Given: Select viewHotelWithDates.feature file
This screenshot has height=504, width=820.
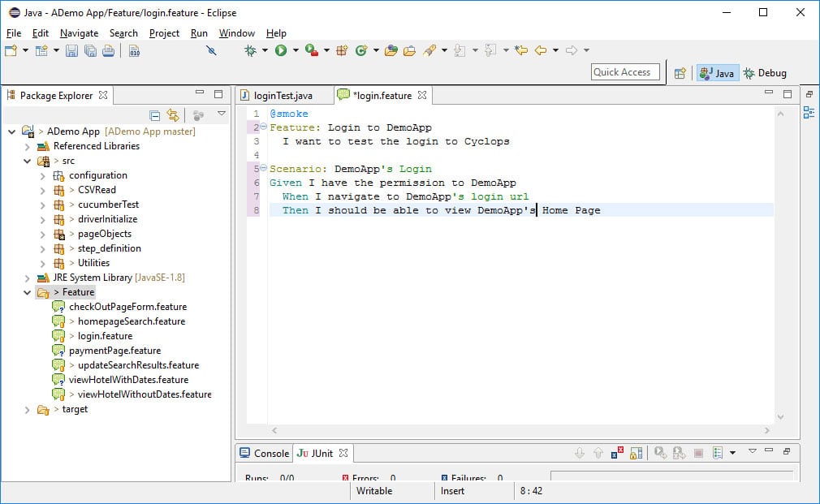Looking at the screenshot, I should point(128,380).
